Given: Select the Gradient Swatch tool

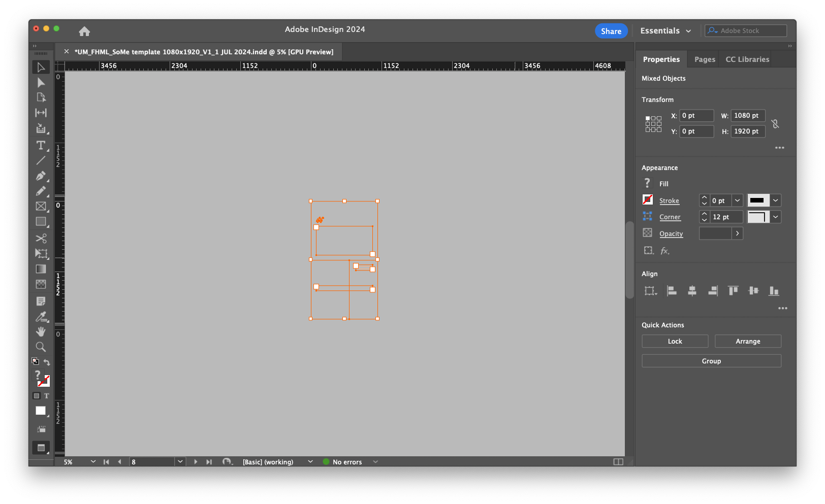Looking at the screenshot, I should (41, 268).
